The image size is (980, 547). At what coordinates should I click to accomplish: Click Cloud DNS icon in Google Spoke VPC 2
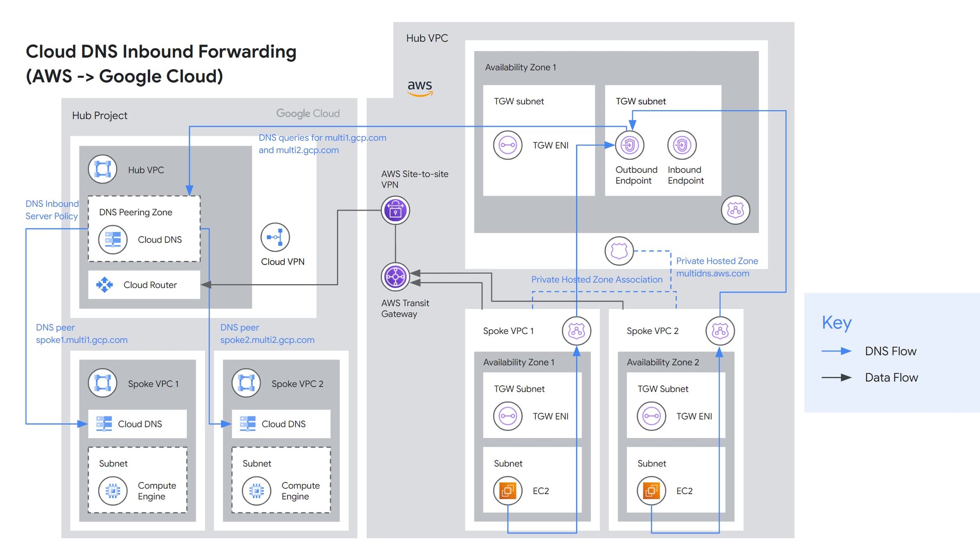click(x=248, y=424)
